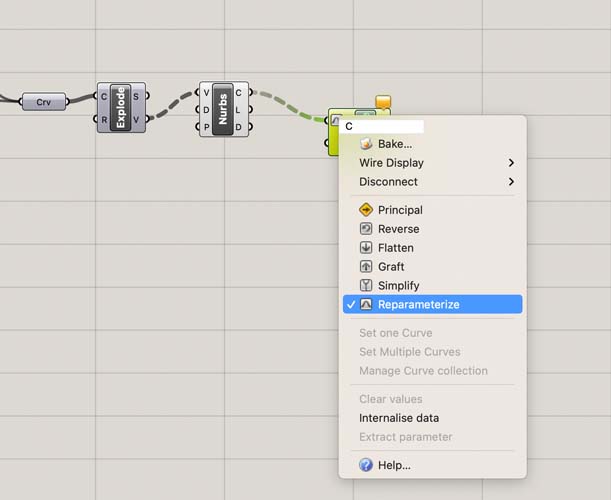The image size is (611, 500).
Task: Click the orange tooltip balloon above component
Action: (x=383, y=102)
